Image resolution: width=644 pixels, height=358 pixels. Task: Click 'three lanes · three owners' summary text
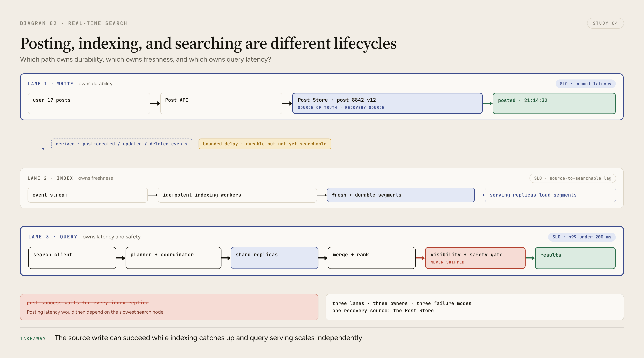402,303
